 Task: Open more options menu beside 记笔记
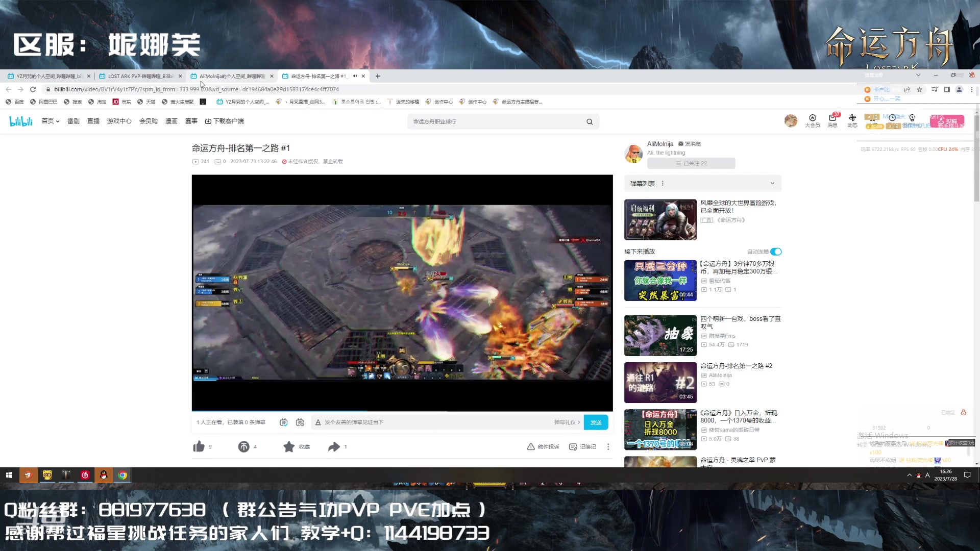(608, 446)
